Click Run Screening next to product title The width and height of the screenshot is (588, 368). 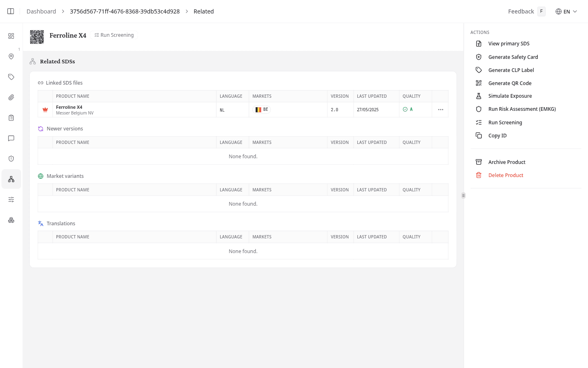[114, 35]
